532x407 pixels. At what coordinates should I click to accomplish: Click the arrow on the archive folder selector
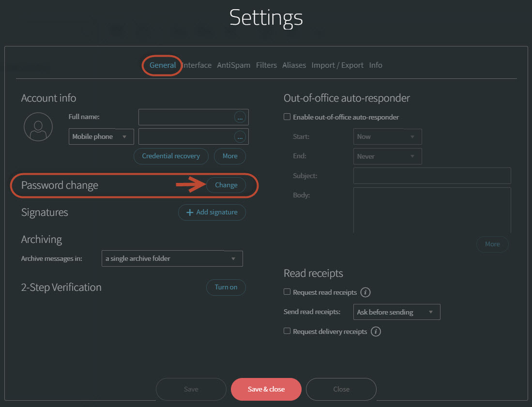(233, 258)
